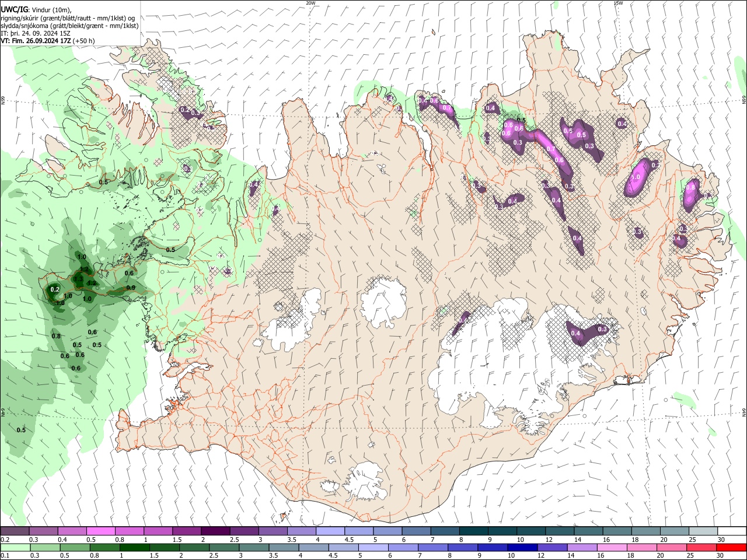Screen dimensions: 747x560
Task: Click the darkest purple 2–2.5 snow scale swatch
Action: (215, 531)
